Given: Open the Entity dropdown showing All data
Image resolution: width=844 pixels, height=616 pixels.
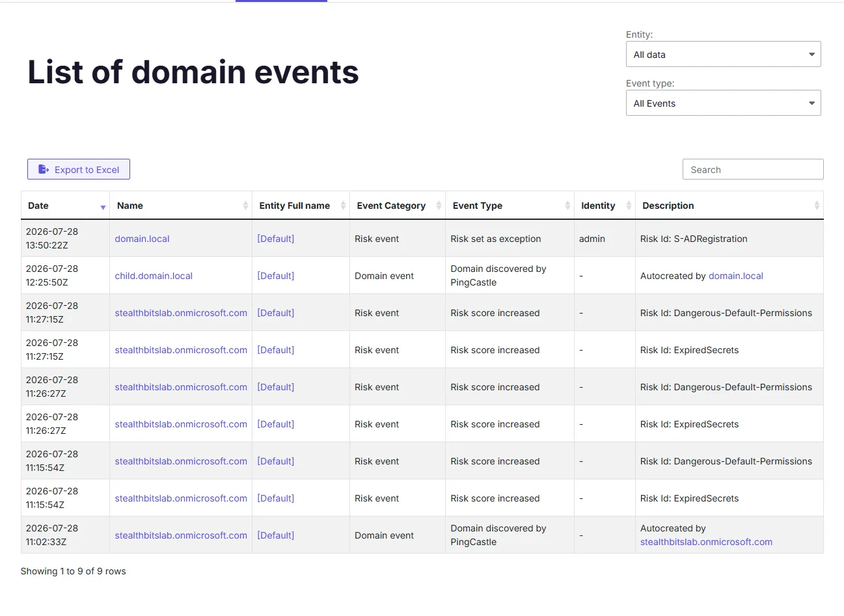Looking at the screenshot, I should click(x=723, y=54).
